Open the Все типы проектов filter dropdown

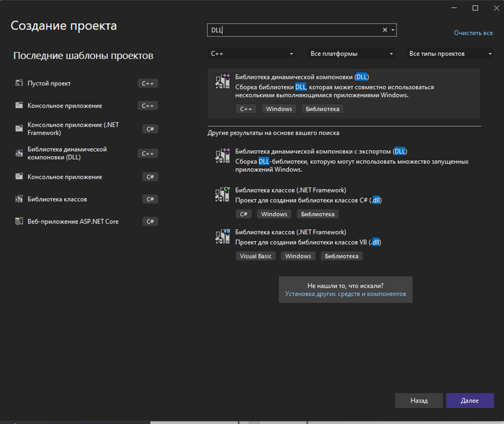[450, 54]
